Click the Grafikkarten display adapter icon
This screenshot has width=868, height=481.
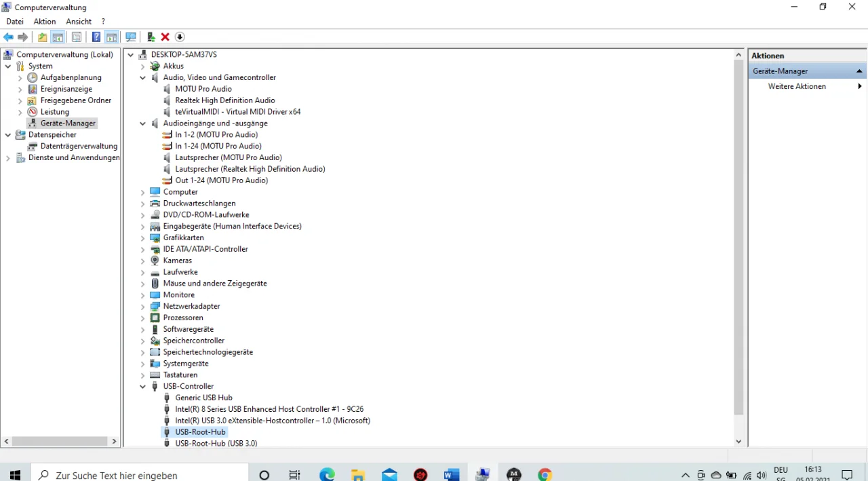(x=155, y=237)
